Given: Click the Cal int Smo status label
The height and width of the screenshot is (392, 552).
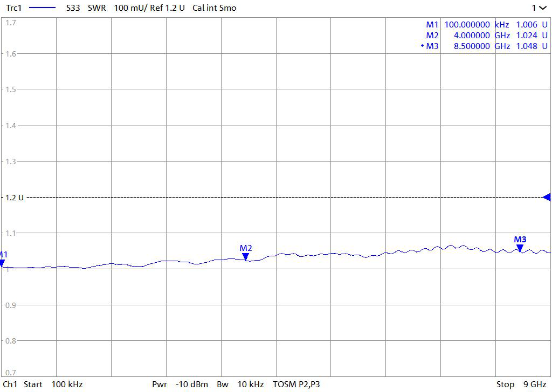Looking at the screenshot, I should click(214, 8).
